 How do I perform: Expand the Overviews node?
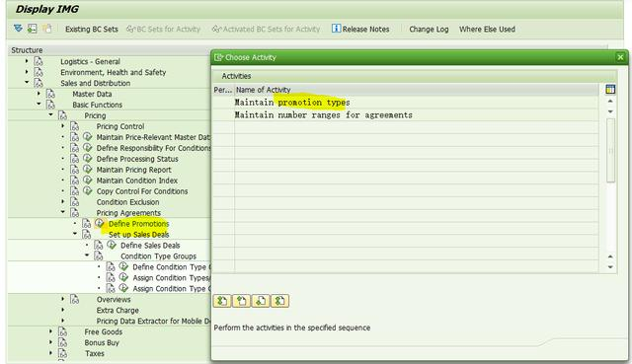pyautogui.click(x=63, y=299)
